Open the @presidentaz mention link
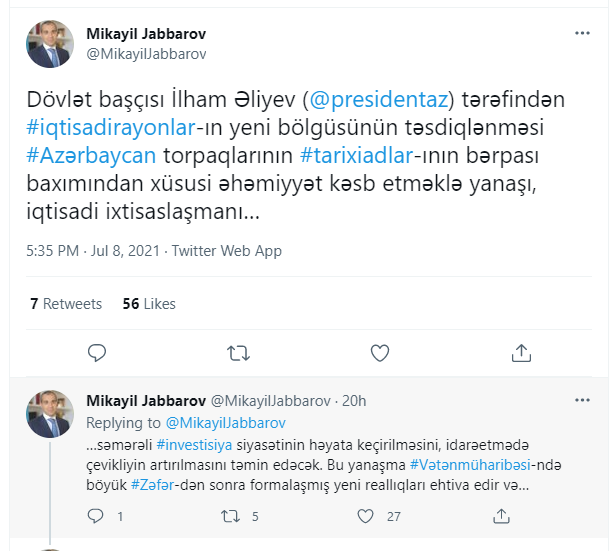 pyautogui.click(x=378, y=100)
